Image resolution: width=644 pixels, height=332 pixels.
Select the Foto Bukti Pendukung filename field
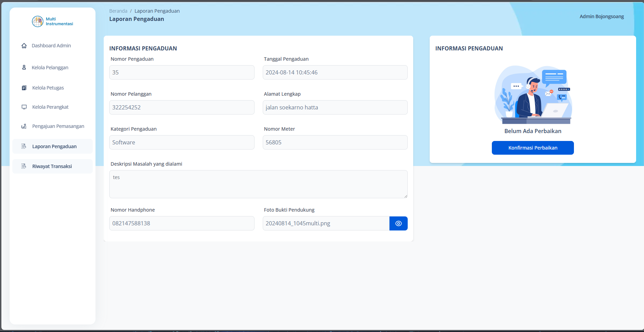click(326, 223)
